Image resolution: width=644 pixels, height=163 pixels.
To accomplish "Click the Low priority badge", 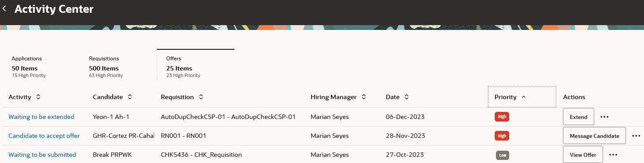I will click(x=502, y=155).
